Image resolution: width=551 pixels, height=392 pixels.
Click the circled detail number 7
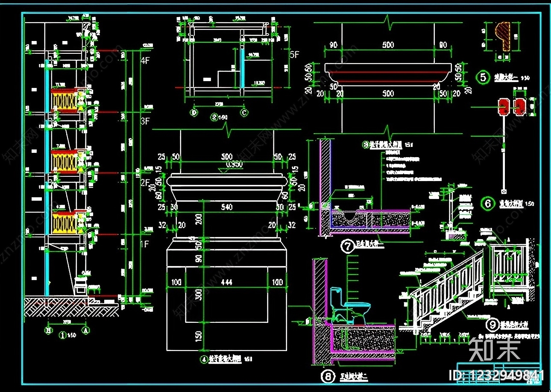(x=348, y=246)
